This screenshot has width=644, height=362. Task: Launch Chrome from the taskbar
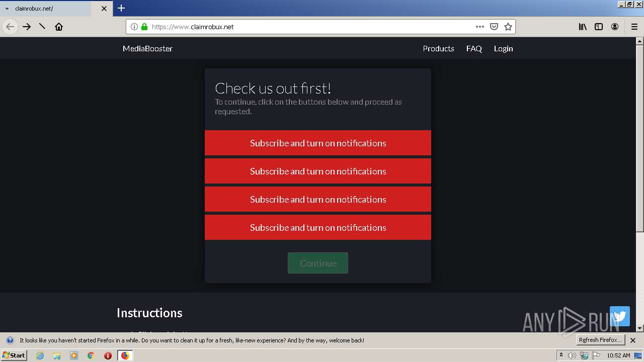(x=91, y=355)
